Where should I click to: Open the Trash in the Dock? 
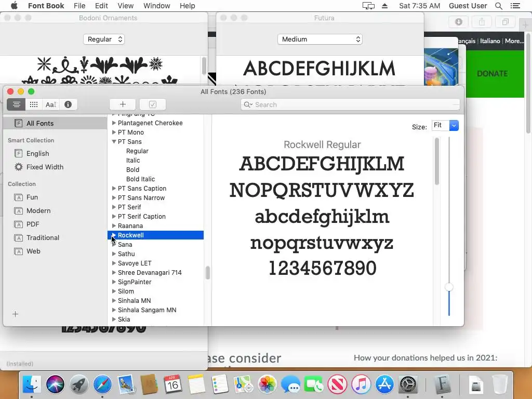click(500, 384)
